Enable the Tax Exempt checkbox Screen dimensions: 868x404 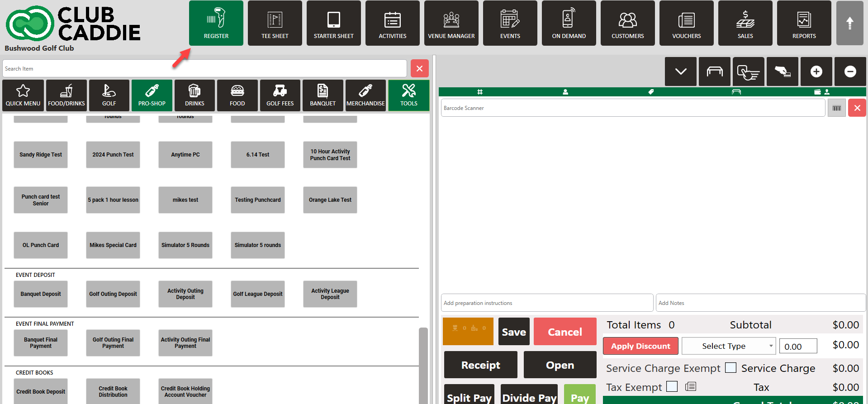(672, 386)
